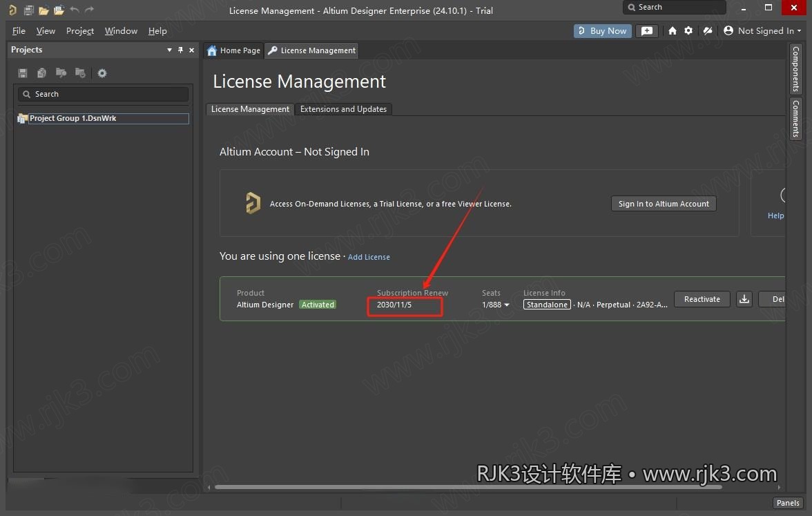
Task: Click the Redo arrow icon
Action: pyautogui.click(x=89, y=10)
